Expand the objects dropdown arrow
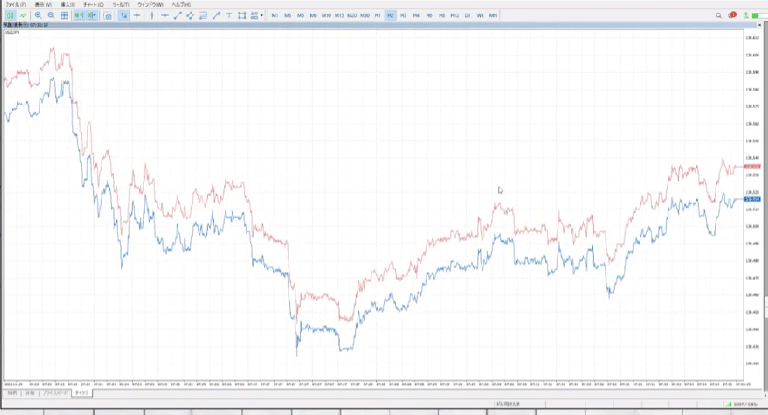The height and width of the screenshot is (415, 768). click(262, 16)
